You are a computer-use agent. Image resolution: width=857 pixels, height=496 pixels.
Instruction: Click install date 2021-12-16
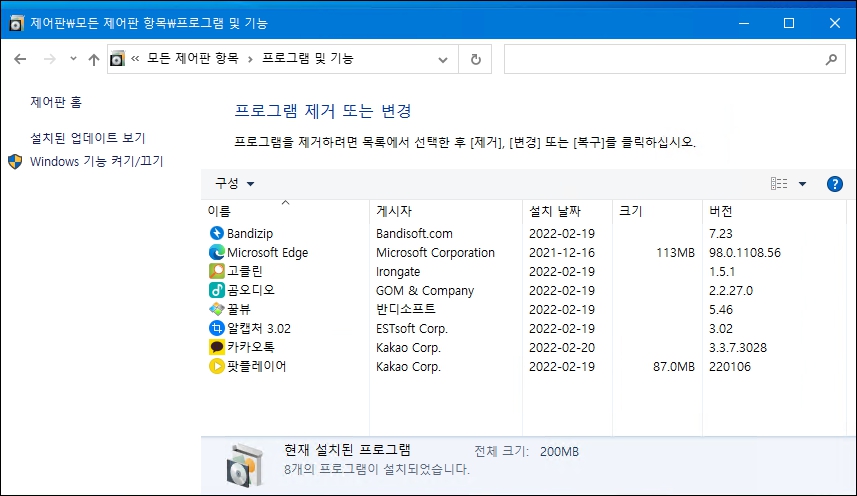point(562,252)
